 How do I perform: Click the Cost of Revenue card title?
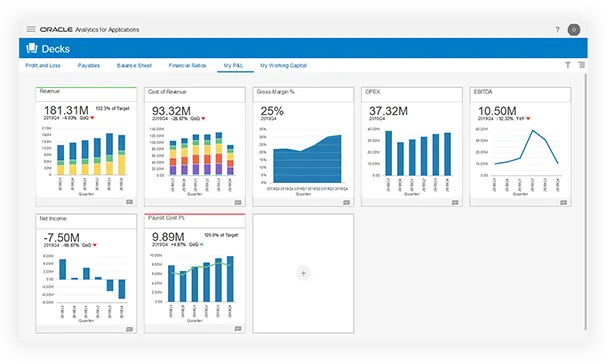click(167, 92)
